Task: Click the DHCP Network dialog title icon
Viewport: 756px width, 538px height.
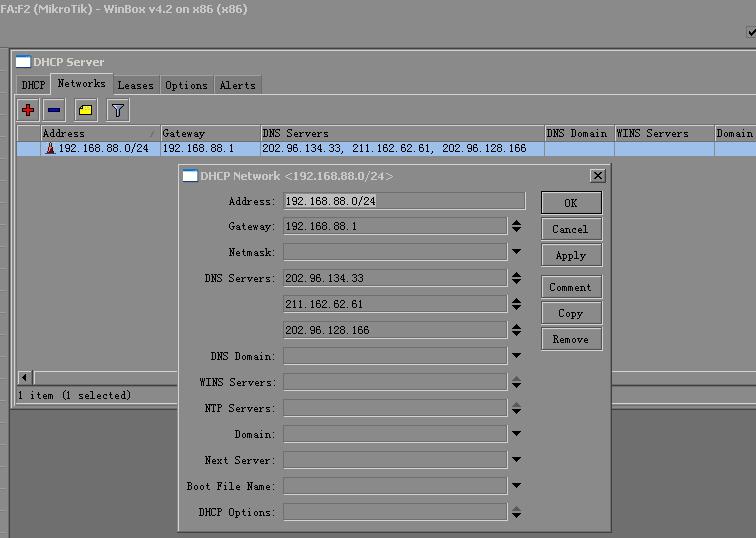Action: click(x=189, y=176)
